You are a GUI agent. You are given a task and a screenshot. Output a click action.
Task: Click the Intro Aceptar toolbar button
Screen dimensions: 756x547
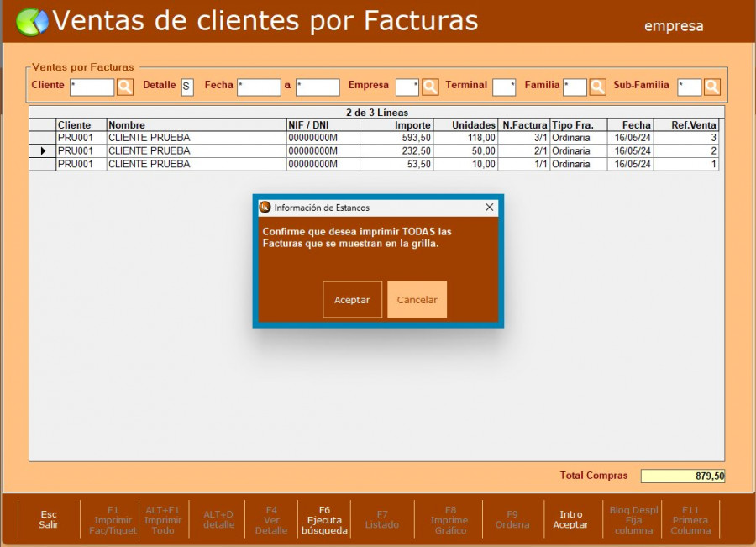tap(570, 520)
